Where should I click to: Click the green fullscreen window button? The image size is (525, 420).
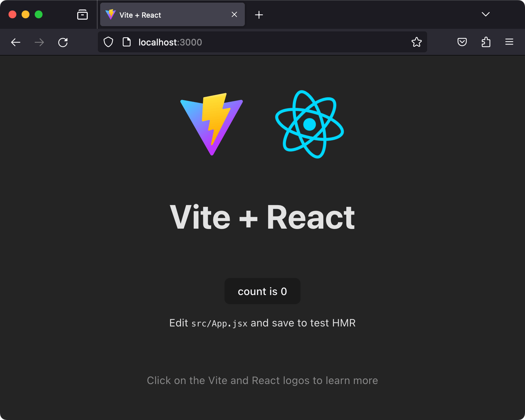pos(39,14)
